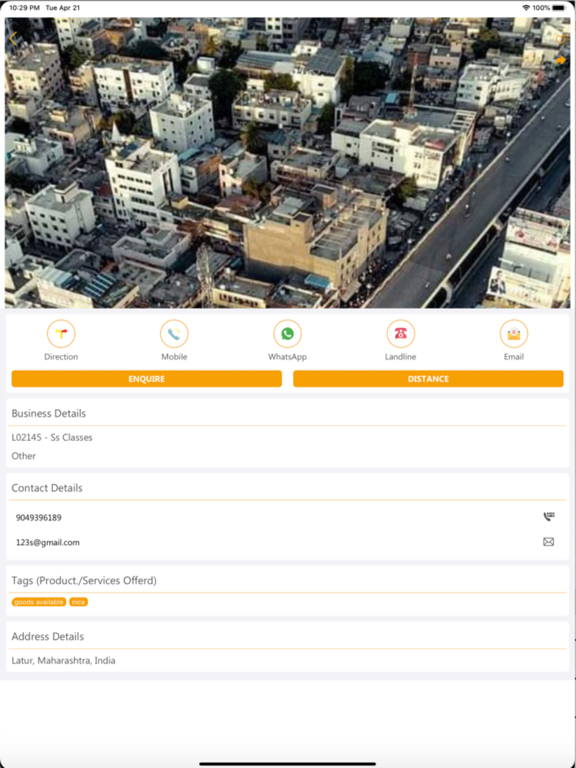The height and width of the screenshot is (768, 576).
Task: Click the ENQUIRE button
Action: [x=146, y=379]
